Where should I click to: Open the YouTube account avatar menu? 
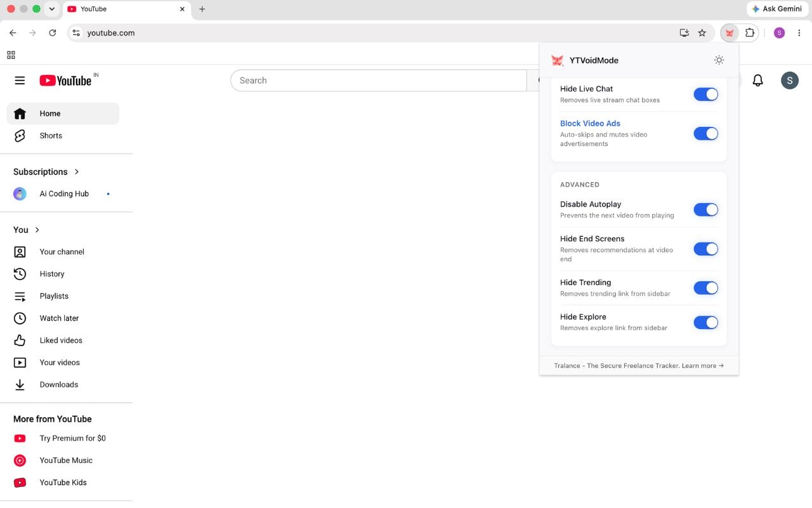tap(790, 81)
